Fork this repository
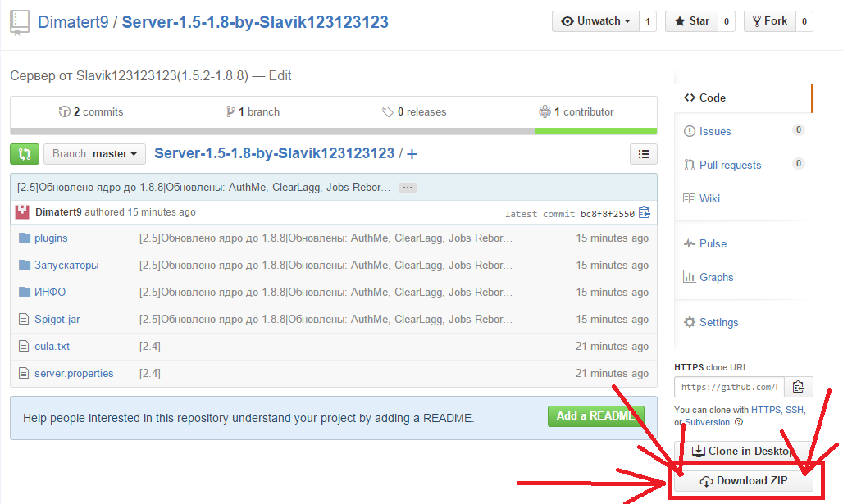 click(x=770, y=21)
